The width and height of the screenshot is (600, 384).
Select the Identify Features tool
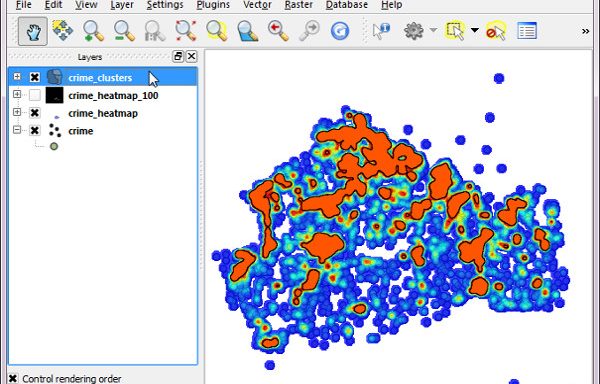(x=381, y=31)
